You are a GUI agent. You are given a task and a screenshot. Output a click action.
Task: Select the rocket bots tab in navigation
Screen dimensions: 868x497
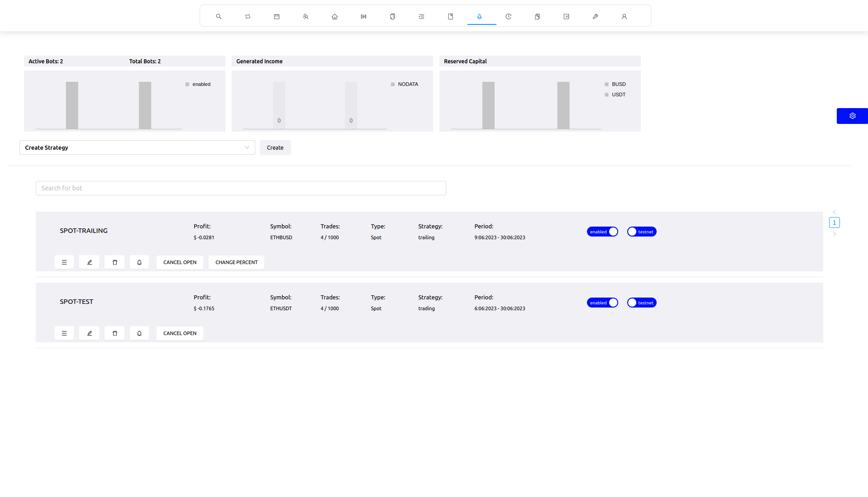[479, 16]
